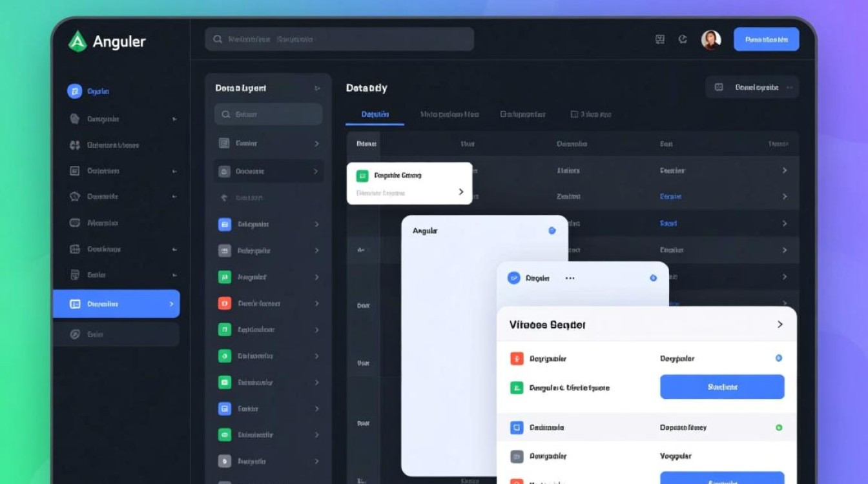Toggle the blue dot in the popup's first row
The width and height of the screenshot is (868, 484).
[x=778, y=358]
